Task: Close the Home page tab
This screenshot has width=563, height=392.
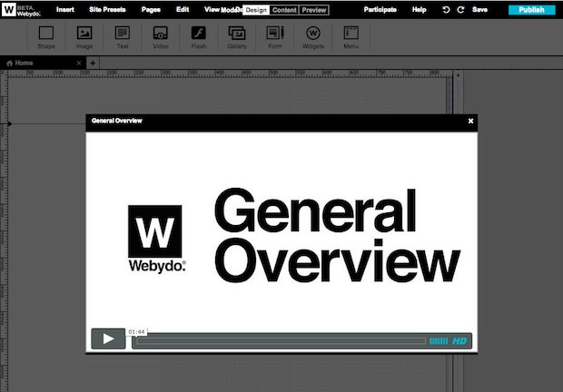Action: 79,64
